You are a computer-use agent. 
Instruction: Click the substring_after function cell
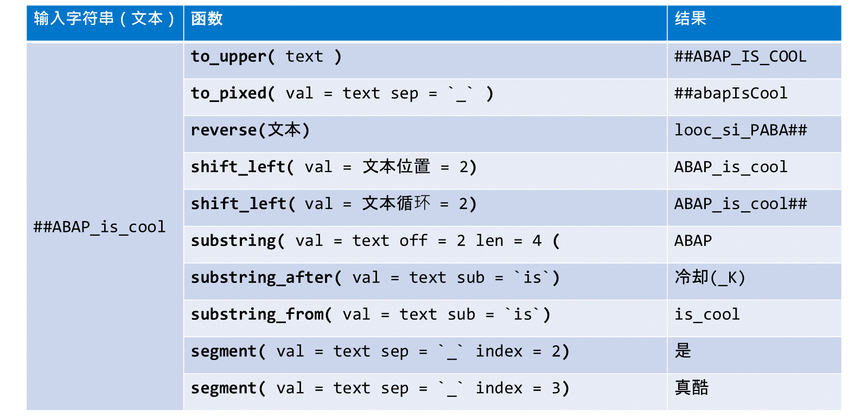tap(425, 282)
